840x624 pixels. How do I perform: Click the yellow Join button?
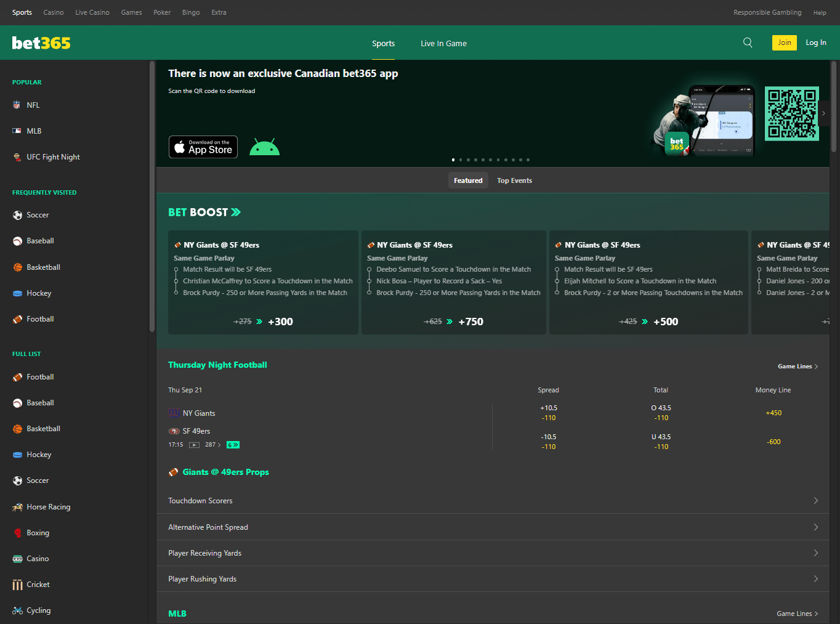[x=784, y=43]
